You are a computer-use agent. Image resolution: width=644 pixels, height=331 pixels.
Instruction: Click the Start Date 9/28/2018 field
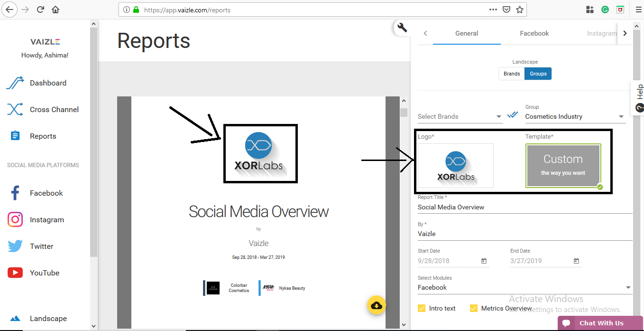(453, 261)
